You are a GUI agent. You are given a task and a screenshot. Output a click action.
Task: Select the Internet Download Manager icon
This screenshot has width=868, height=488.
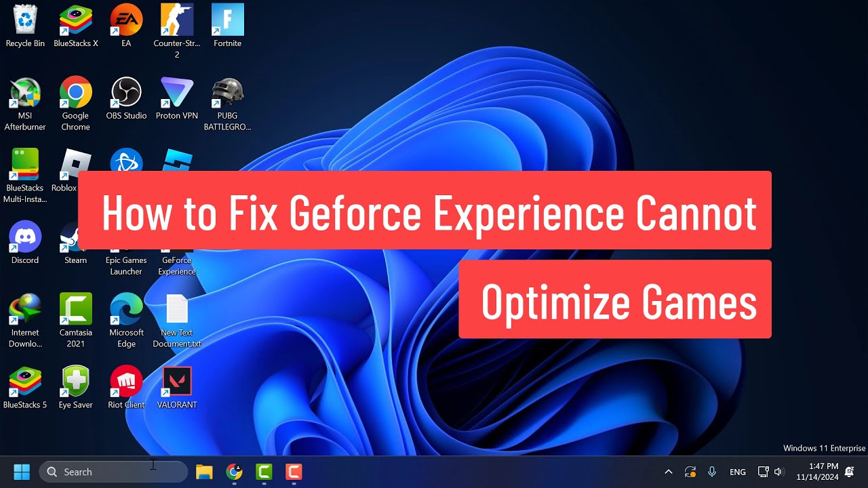25,321
